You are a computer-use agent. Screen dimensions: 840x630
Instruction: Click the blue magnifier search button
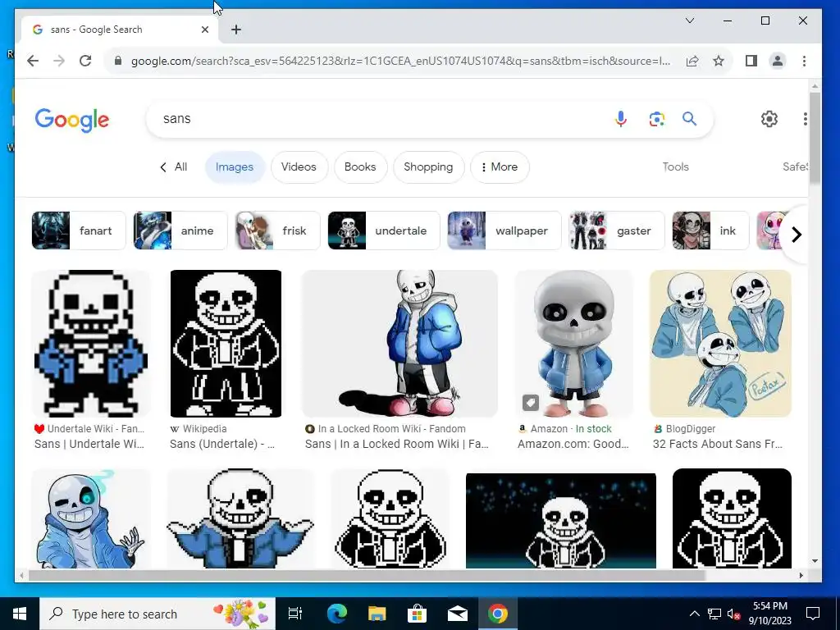(x=689, y=119)
